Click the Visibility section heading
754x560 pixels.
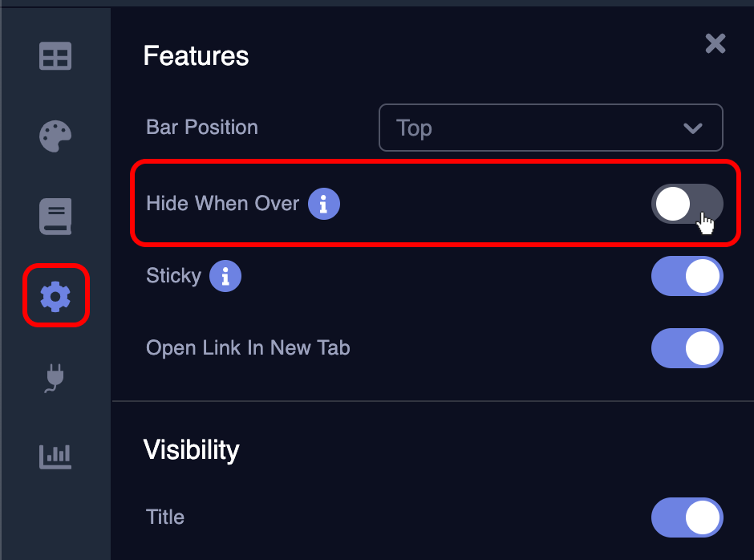[191, 450]
